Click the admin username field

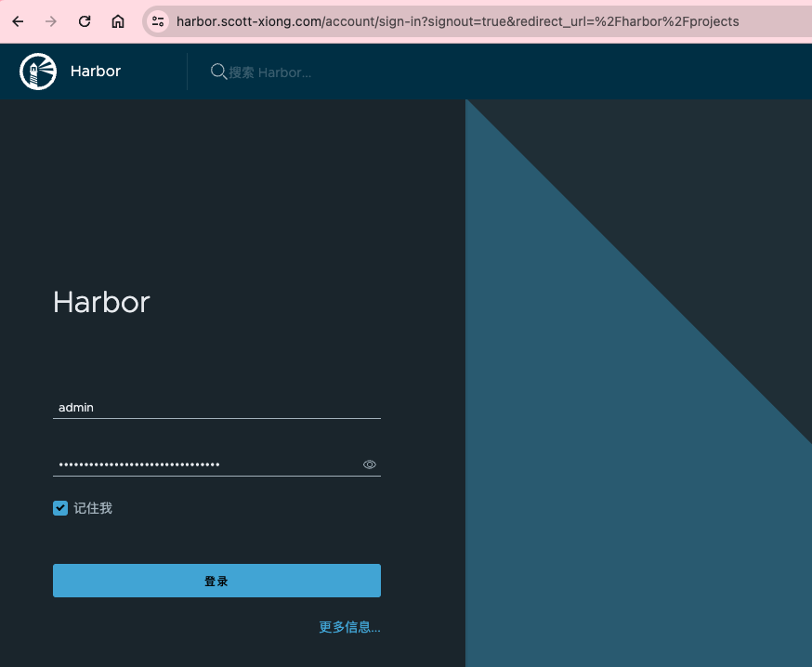pos(216,408)
